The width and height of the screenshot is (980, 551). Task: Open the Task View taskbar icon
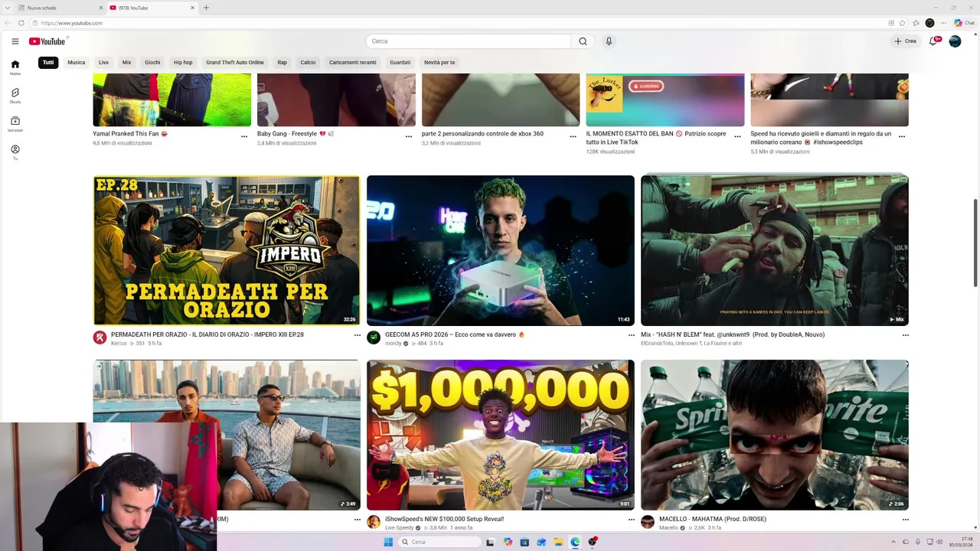490,542
